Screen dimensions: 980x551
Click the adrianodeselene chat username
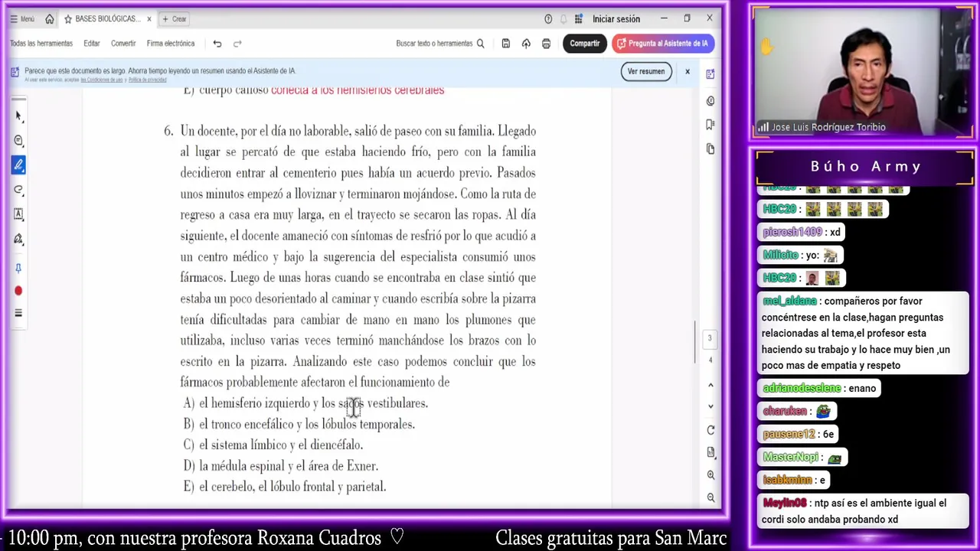pyautogui.click(x=802, y=388)
